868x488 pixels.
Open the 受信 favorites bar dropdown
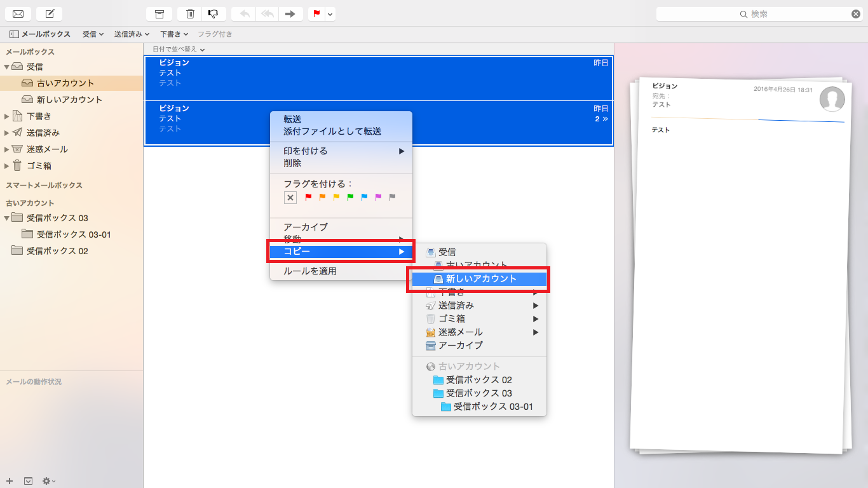coord(93,34)
